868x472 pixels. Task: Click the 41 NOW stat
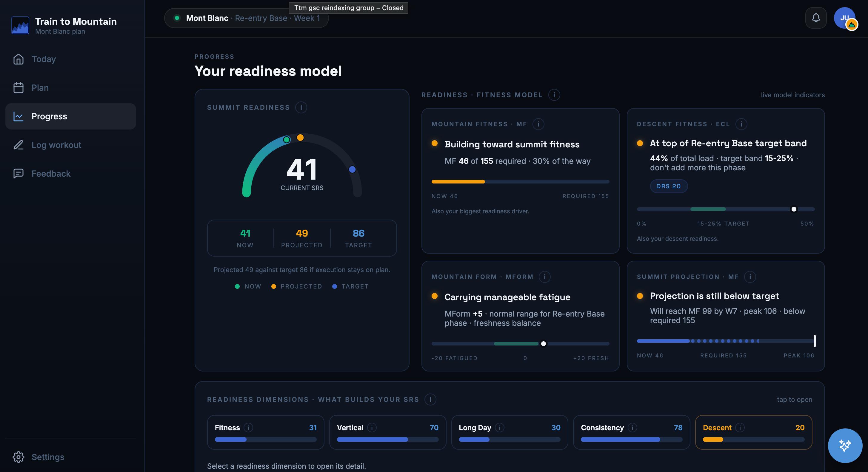(245, 238)
